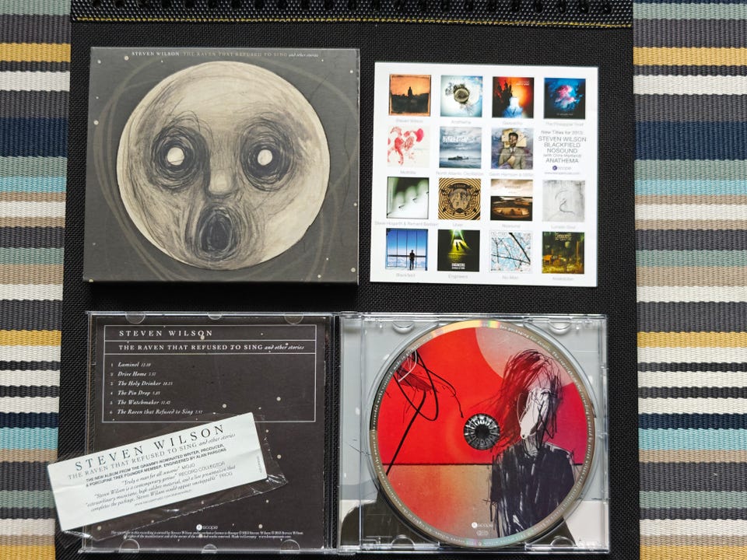Select the Drive Home track entry

click(x=133, y=374)
